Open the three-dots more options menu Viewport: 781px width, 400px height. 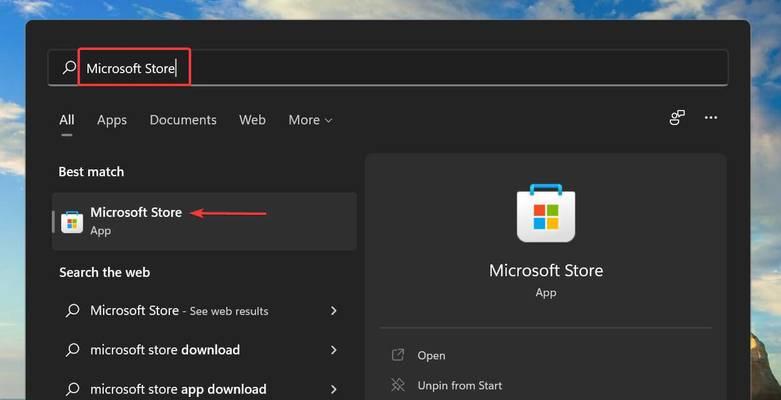711,118
